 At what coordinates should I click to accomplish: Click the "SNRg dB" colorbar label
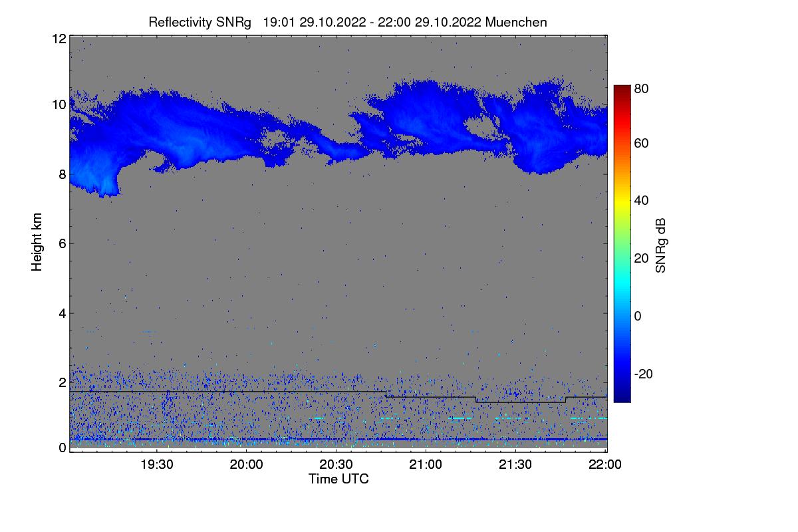coord(661,245)
